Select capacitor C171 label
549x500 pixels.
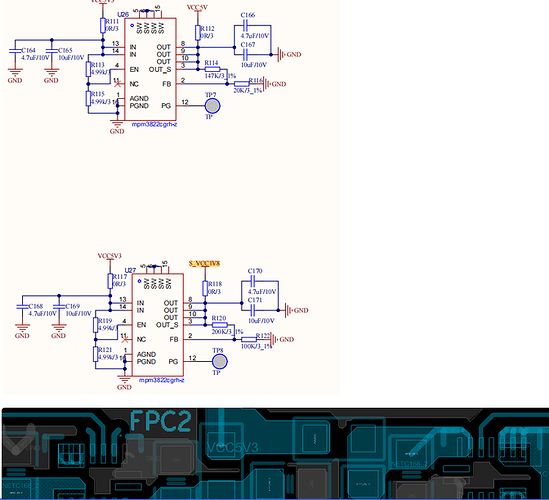click(x=255, y=300)
